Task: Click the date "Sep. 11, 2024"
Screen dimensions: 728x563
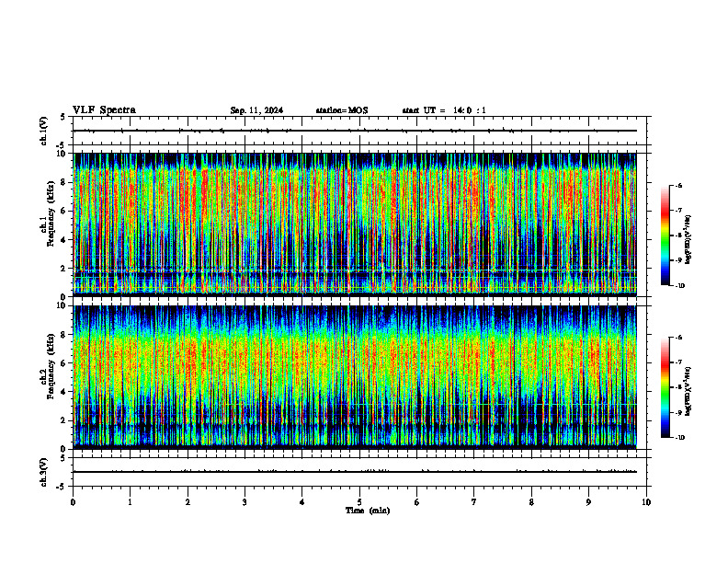Action: click(x=256, y=110)
